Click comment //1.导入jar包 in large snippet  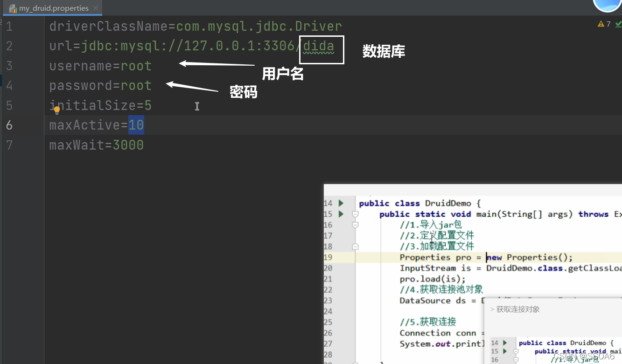[x=431, y=225]
